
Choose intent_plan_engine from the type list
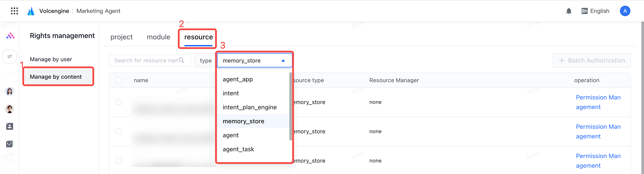point(253,107)
